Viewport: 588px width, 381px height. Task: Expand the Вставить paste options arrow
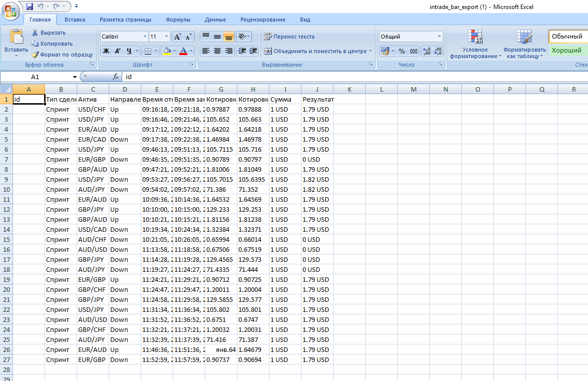(16, 56)
